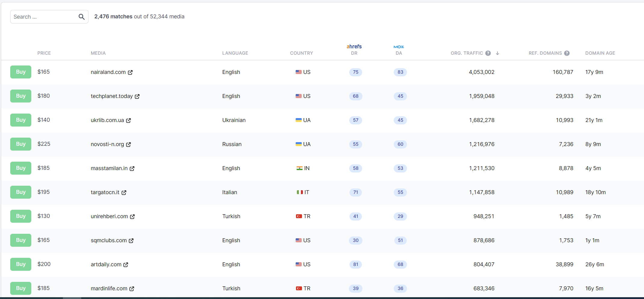Open the targatocn.it media link
Screen dimensions: 644x299
(x=105, y=192)
